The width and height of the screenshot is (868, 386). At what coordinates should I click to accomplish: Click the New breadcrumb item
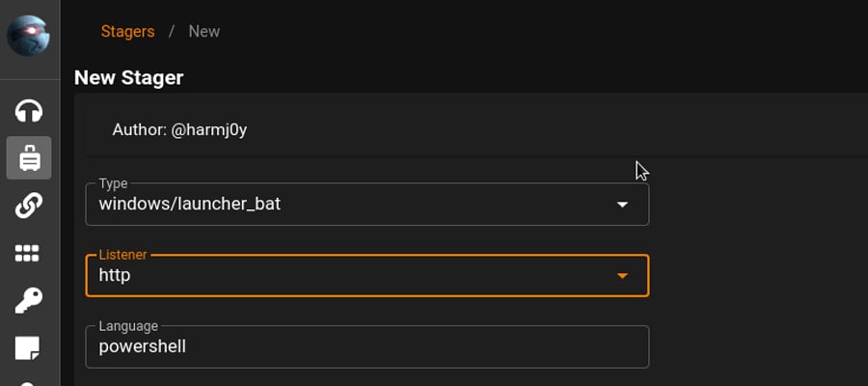(204, 32)
